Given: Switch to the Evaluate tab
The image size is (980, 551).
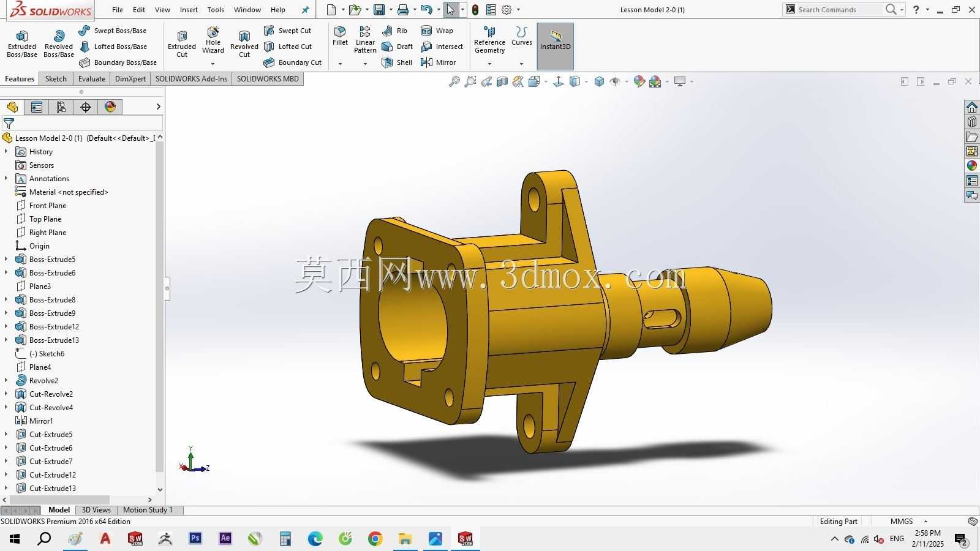Looking at the screenshot, I should [92, 79].
